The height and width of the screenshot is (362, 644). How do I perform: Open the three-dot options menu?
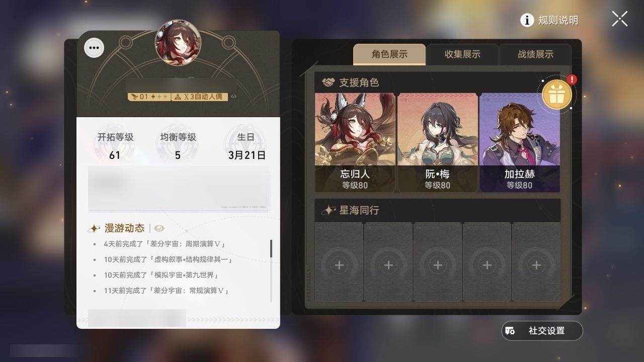(94, 48)
